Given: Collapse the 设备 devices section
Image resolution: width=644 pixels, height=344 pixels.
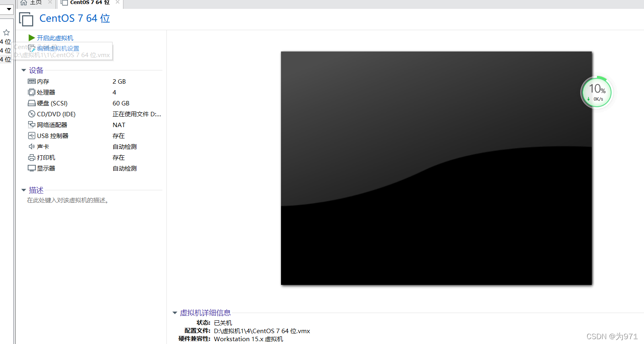Looking at the screenshot, I should 24,70.
